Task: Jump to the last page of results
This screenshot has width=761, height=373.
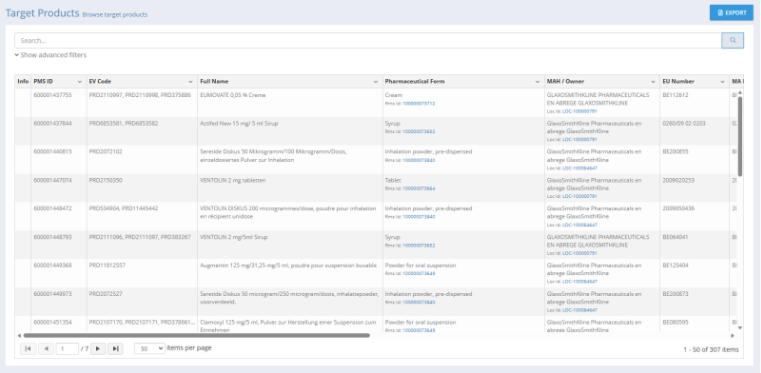Action: [x=116, y=349]
